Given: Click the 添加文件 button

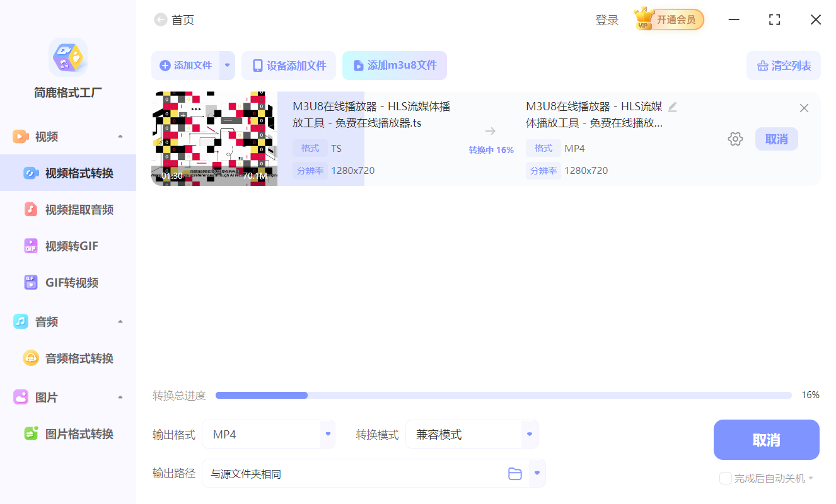Looking at the screenshot, I should pyautogui.click(x=186, y=66).
